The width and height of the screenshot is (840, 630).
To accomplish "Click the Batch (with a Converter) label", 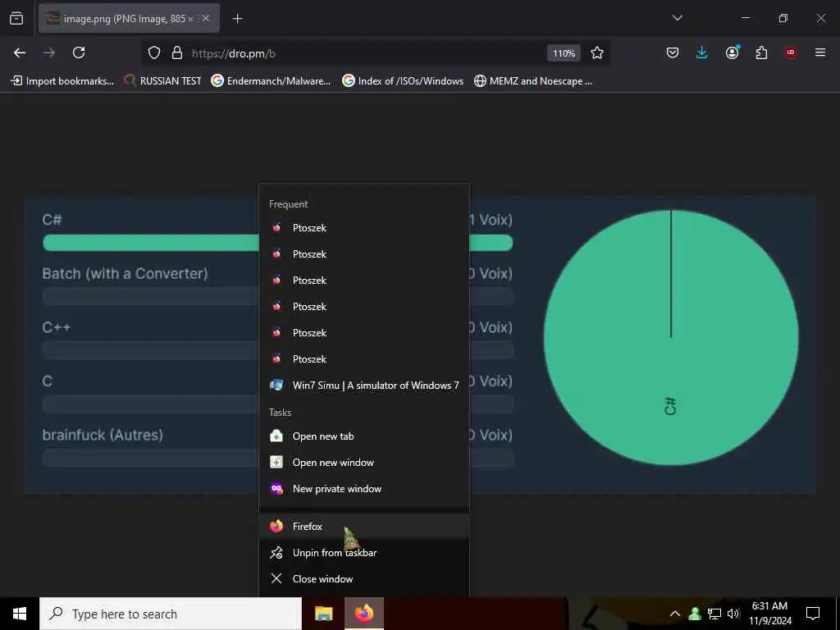I will pyautogui.click(x=125, y=274).
